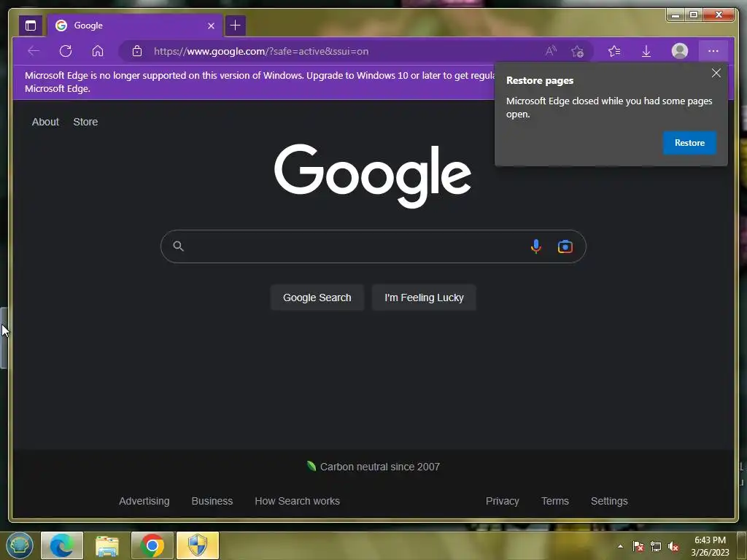Open Action Center flag icon

(638, 546)
